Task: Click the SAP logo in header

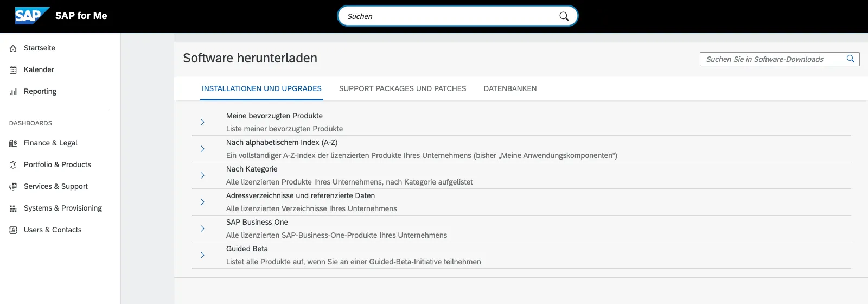Action: click(31, 16)
